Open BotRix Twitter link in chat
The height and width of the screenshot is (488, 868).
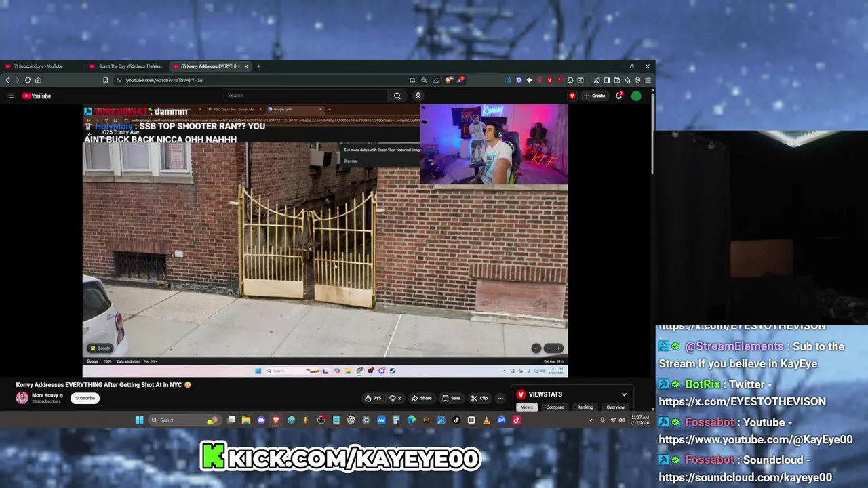(742, 401)
